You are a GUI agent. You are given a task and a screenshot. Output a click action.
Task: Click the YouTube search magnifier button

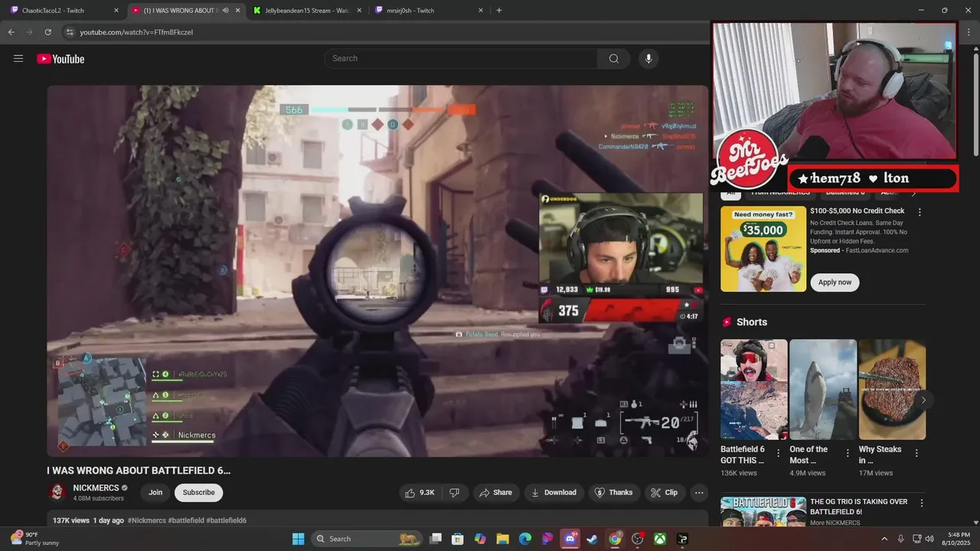614,59
